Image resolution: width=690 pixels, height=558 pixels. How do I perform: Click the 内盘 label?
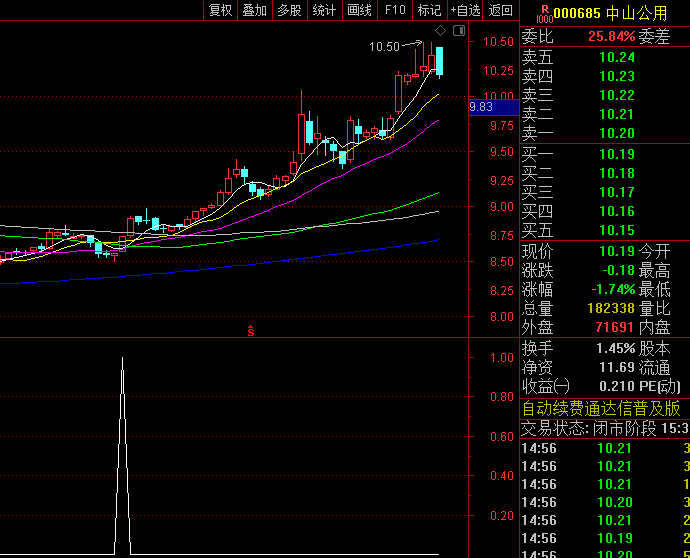654,327
